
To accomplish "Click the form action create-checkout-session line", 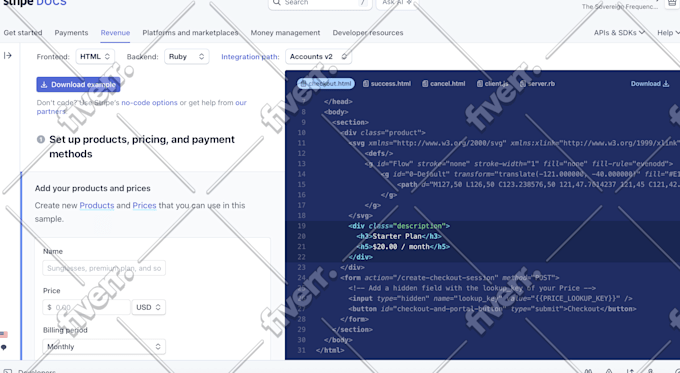I will tap(450, 278).
